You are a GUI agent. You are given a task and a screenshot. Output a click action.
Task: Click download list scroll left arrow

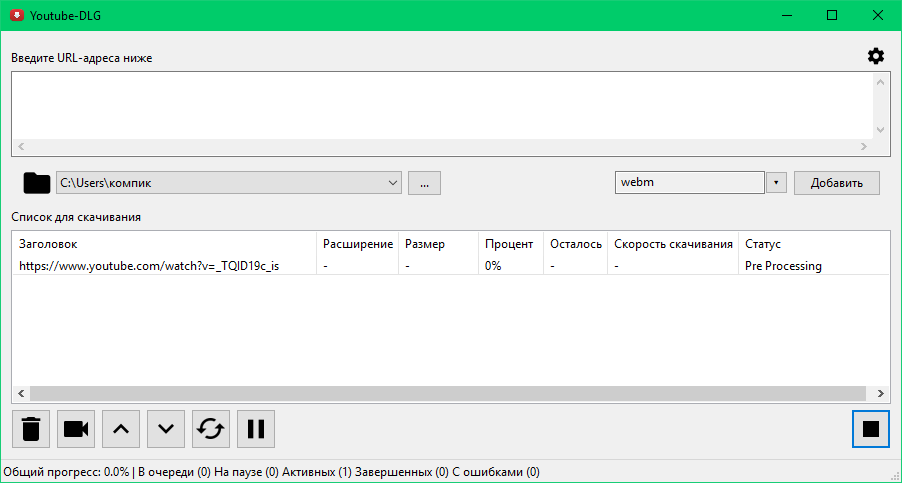click(x=21, y=393)
